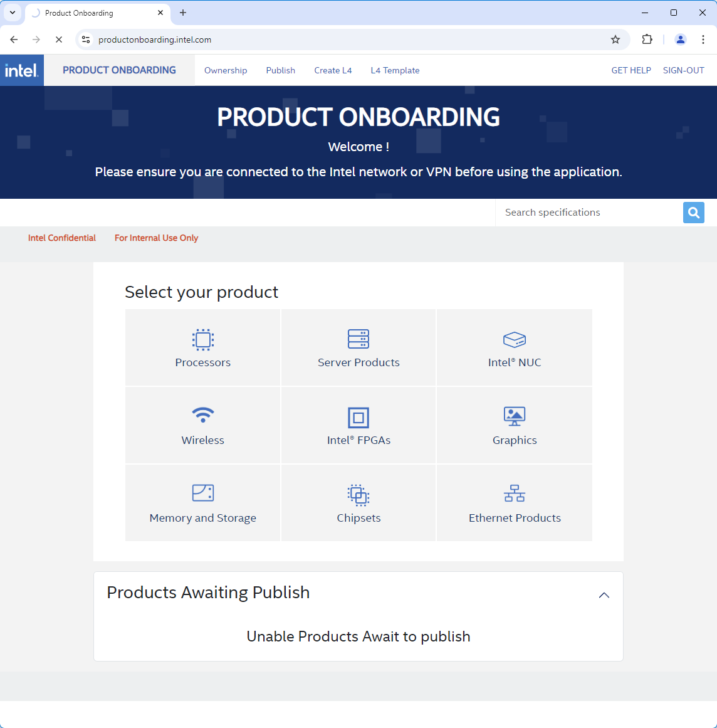The image size is (717, 728).
Task: Bookmark this page with the star icon
Action: click(x=615, y=40)
